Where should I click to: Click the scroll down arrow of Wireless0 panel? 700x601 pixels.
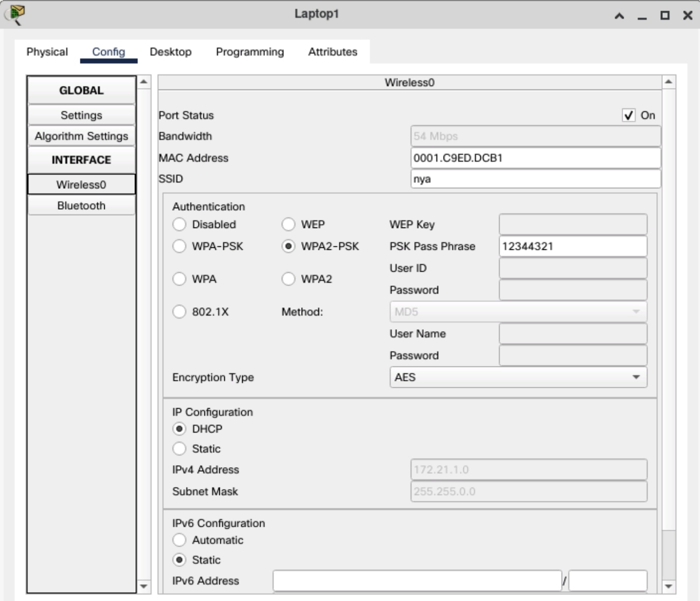(x=668, y=586)
